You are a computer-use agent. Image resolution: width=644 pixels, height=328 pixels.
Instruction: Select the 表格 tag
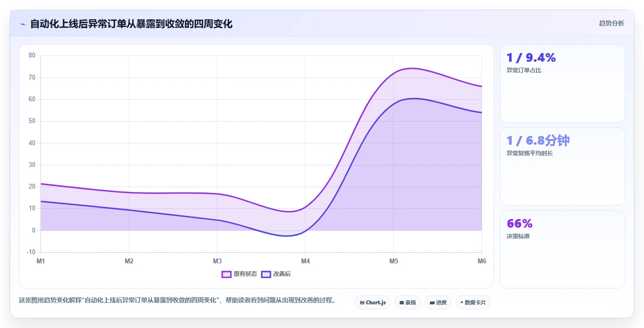pos(407,302)
